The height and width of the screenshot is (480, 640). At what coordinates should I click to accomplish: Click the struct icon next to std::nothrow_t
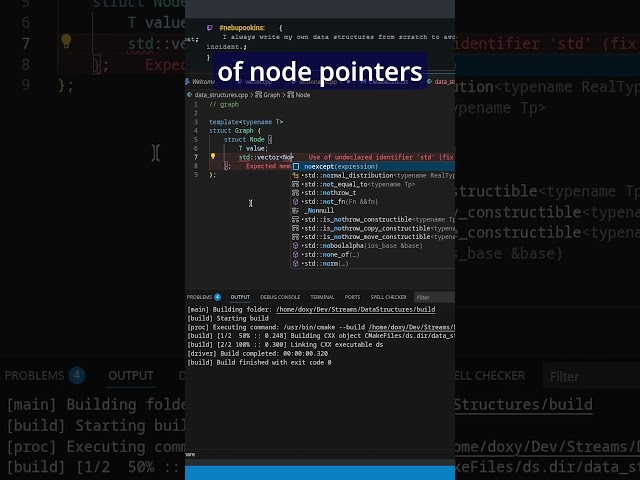[x=296, y=193]
